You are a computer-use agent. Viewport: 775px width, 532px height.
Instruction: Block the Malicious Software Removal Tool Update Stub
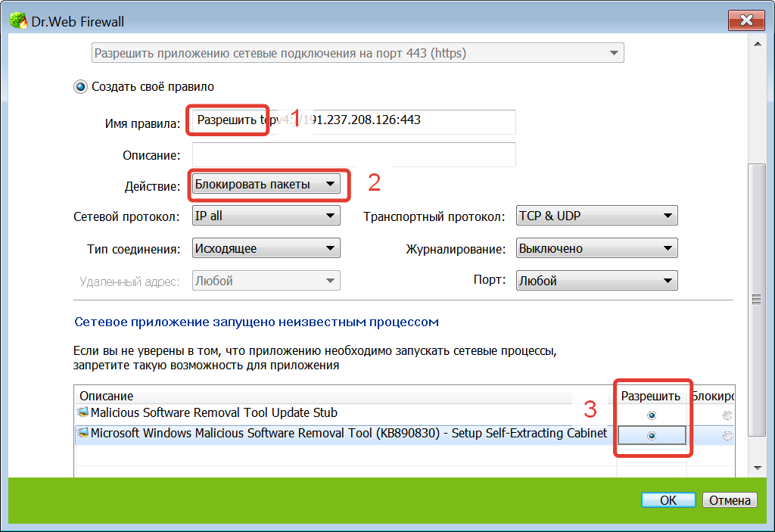point(727,415)
